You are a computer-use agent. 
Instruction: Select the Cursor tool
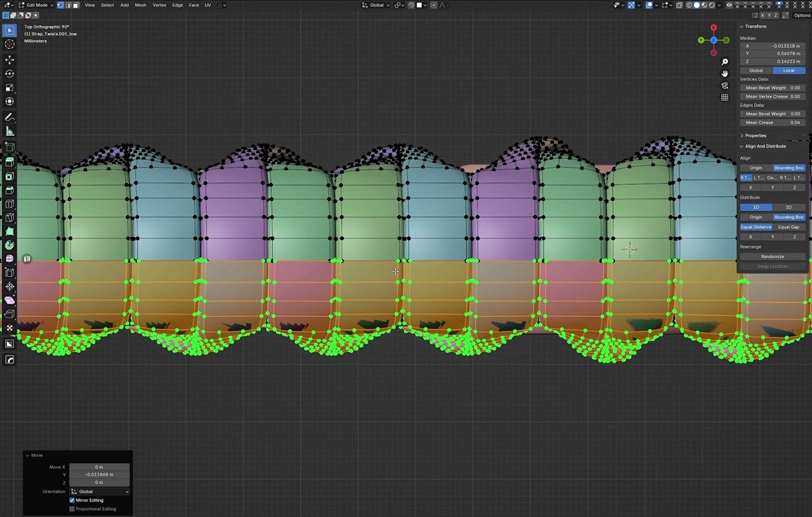point(9,45)
